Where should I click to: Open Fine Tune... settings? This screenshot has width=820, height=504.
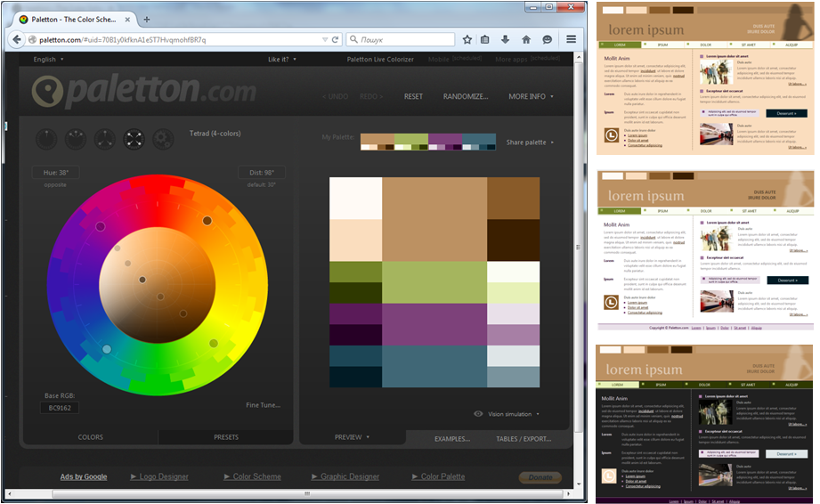[263, 404]
